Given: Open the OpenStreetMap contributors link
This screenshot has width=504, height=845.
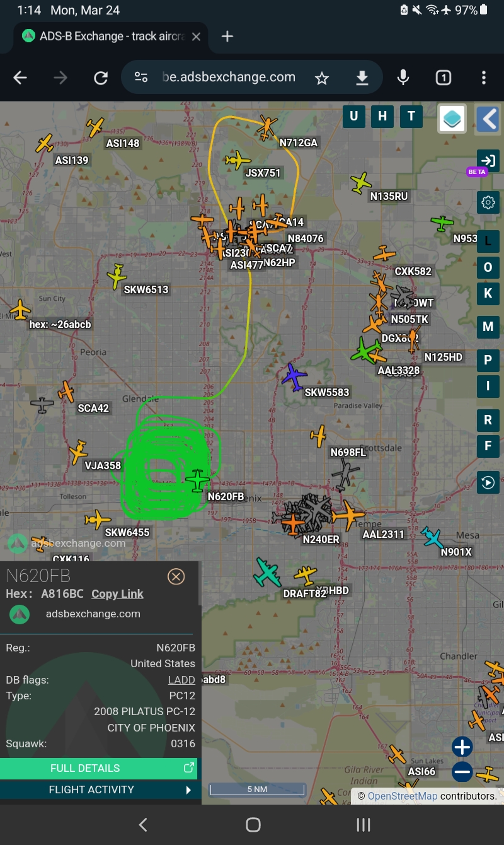Looking at the screenshot, I should click(403, 796).
